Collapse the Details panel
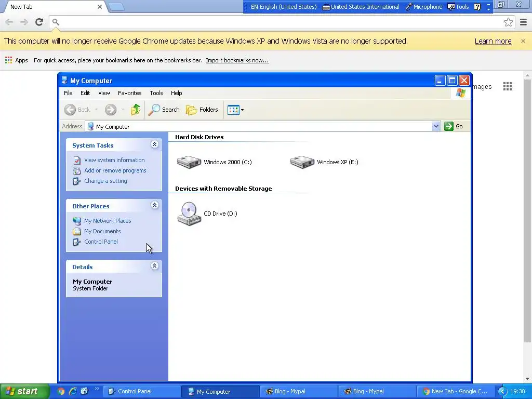This screenshot has height=399, width=532. coord(154,266)
